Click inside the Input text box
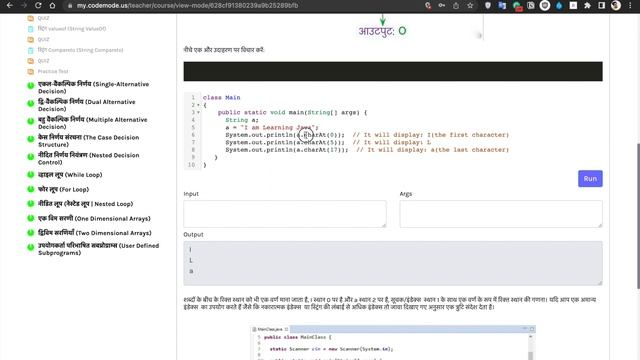The image size is (640, 360). [x=285, y=214]
